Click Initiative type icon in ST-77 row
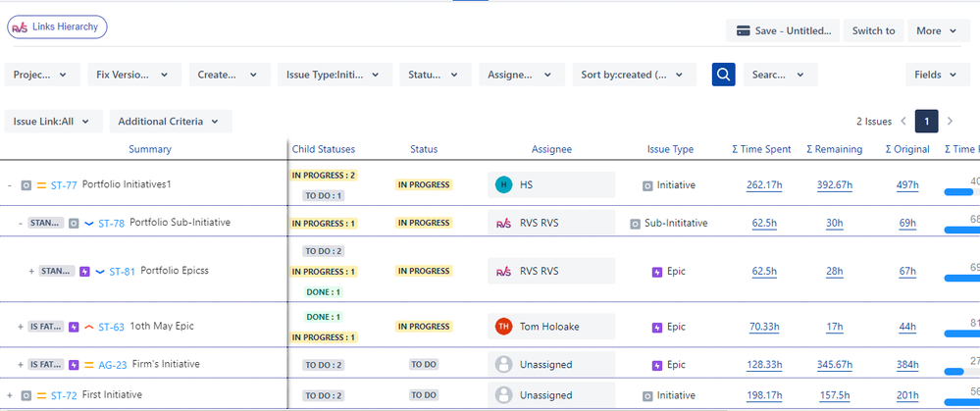980x411 pixels. (x=647, y=185)
